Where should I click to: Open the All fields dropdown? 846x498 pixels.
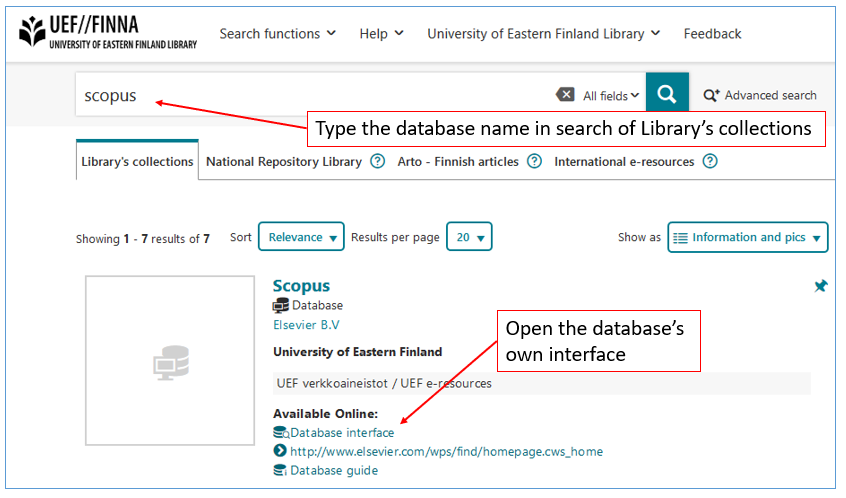[611, 96]
